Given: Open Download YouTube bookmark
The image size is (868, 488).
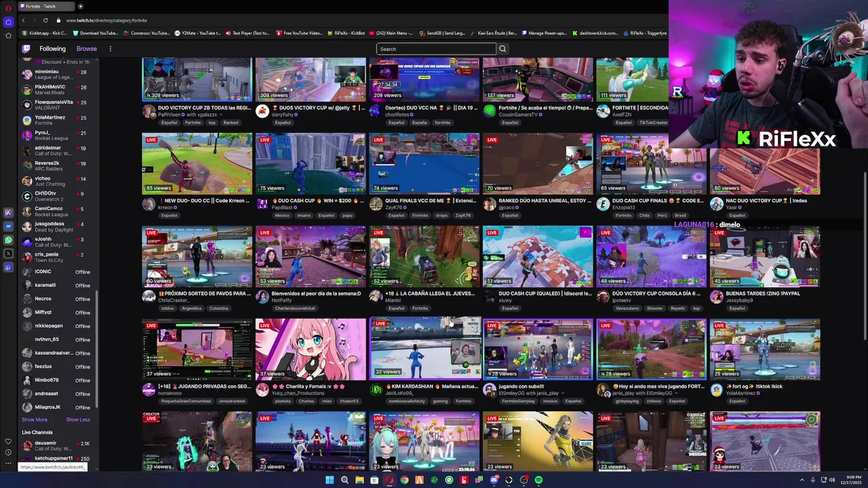Looking at the screenshot, I should click(x=95, y=33).
